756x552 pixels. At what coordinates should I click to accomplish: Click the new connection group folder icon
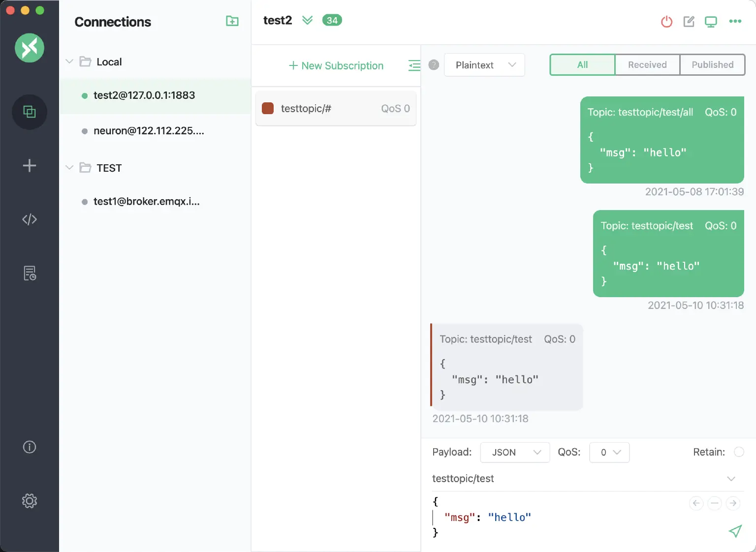click(x=232, y=21)
